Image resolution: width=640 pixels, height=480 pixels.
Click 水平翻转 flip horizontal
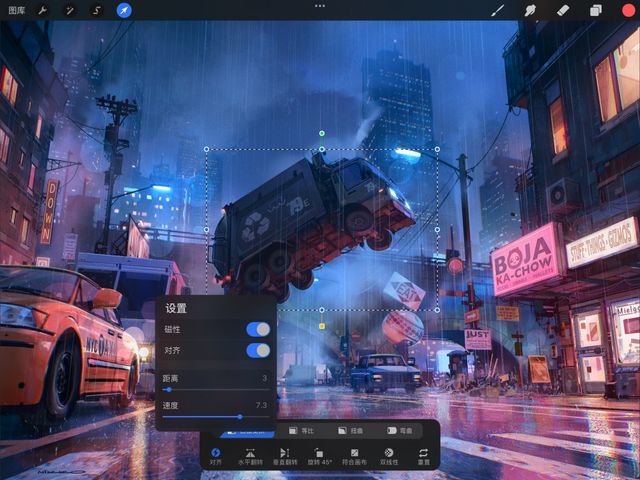(250, 456)
